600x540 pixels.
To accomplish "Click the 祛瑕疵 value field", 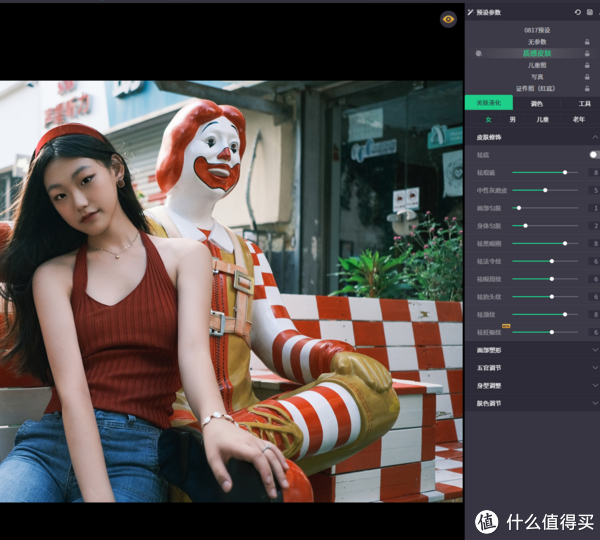I will click(594, 173).
